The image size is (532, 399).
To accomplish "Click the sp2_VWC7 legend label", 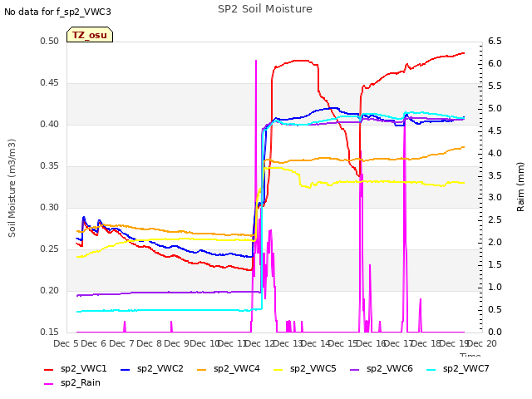I will point(465,368).
